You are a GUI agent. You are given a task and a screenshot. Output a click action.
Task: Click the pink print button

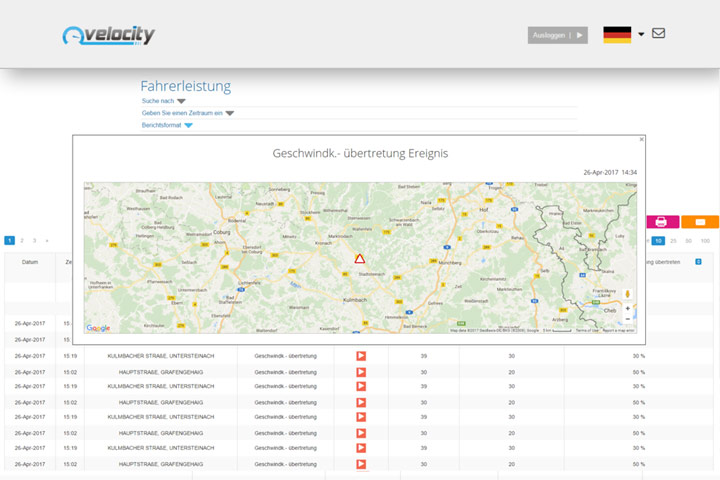(661, 222)
